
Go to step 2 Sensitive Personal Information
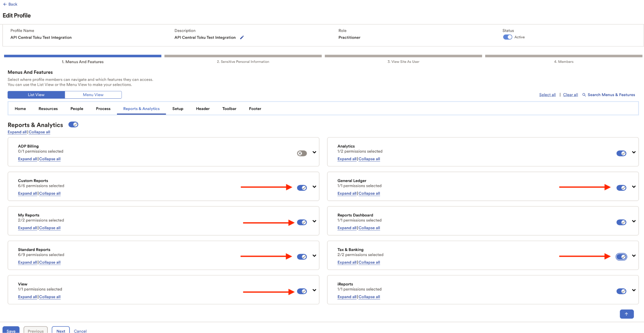point(243,59)
